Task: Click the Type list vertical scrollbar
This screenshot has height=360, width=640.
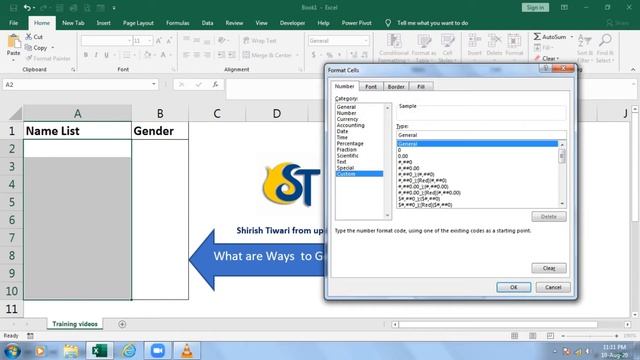Action: (x=562, y=174)
